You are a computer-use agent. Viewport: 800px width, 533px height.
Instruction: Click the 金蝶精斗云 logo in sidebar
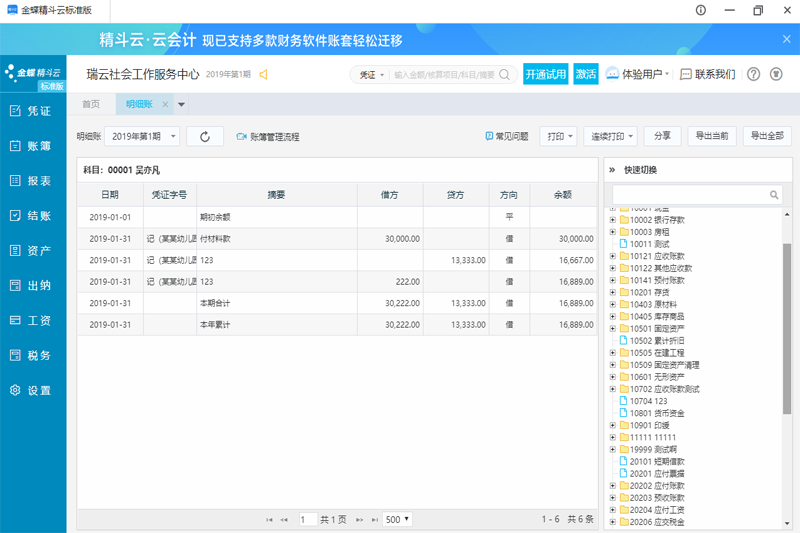pyautogui.click(x=33, y=73)
